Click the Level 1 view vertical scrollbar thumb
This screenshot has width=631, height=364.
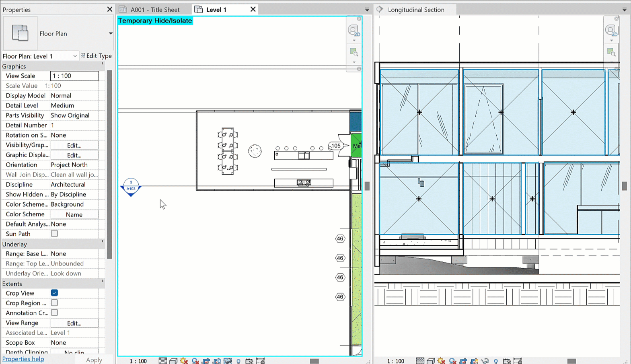coord(367,186)
